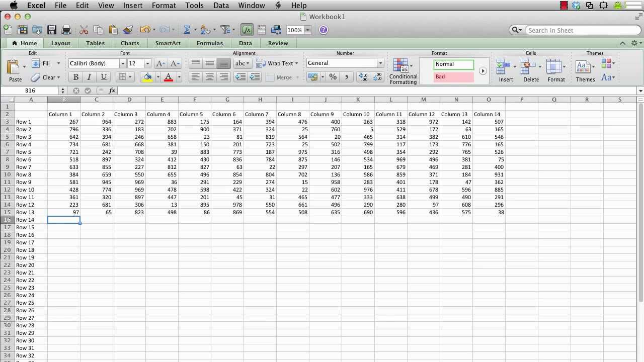Toggle the Toolbox icon in toolbar
The image size is (644, 362).
coord(262,30)
